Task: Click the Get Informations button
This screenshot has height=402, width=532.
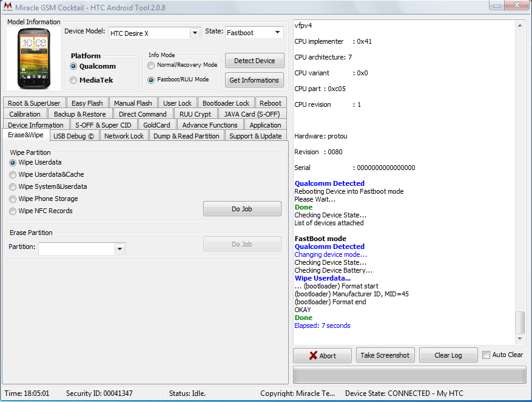Action: pos(254,80)
